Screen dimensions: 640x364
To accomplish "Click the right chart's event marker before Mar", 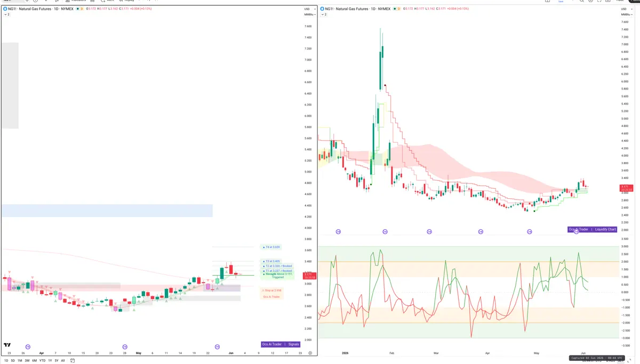I will tap(429, 231).
